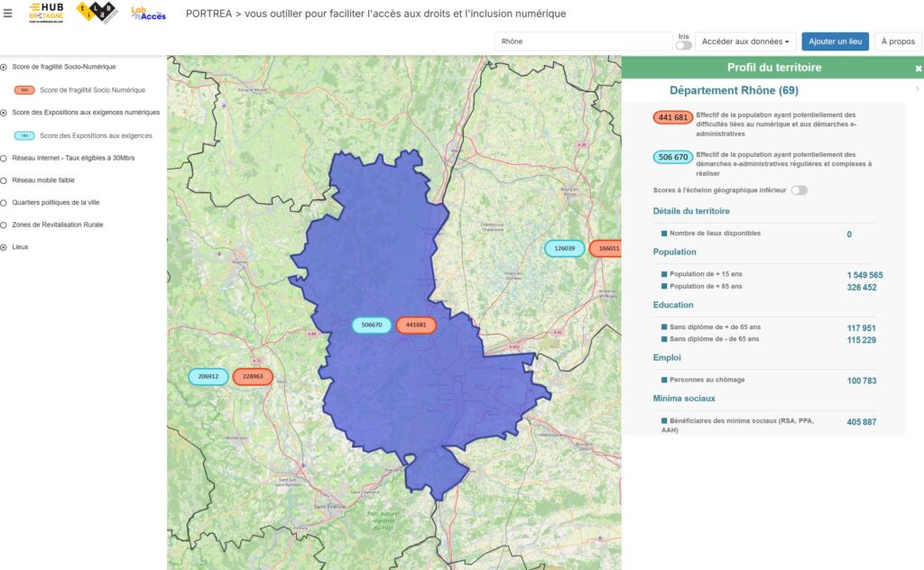This screenshot has width=924, height=570.
Task: Click the Hub Bretagne logo
Action: (x=46, y=13)
